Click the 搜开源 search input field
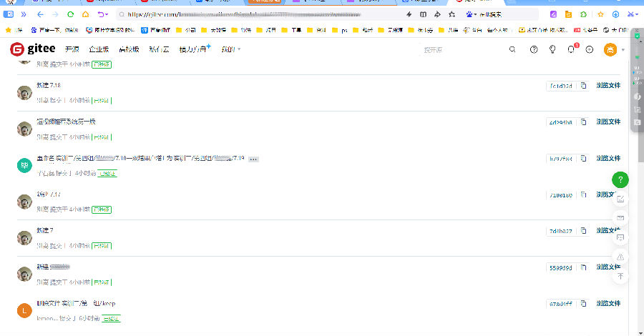This screenshot has height=336, width=644. click(458, 49)
